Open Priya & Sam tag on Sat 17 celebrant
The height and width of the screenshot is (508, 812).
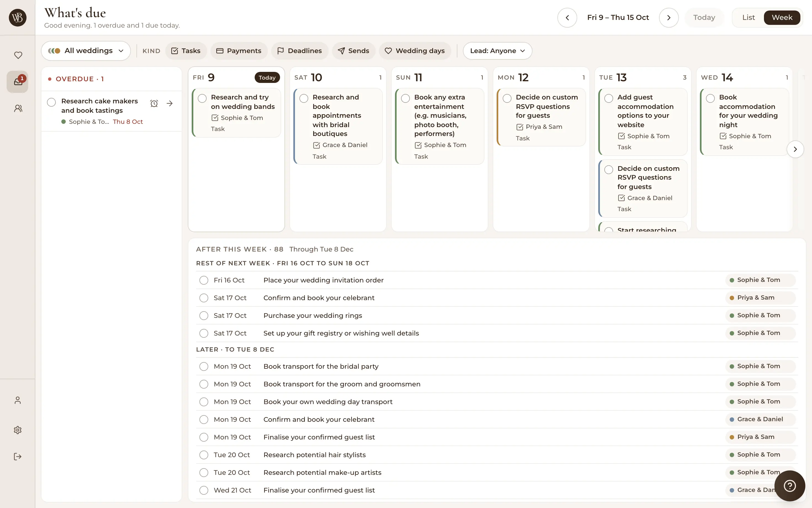point(760,298)
